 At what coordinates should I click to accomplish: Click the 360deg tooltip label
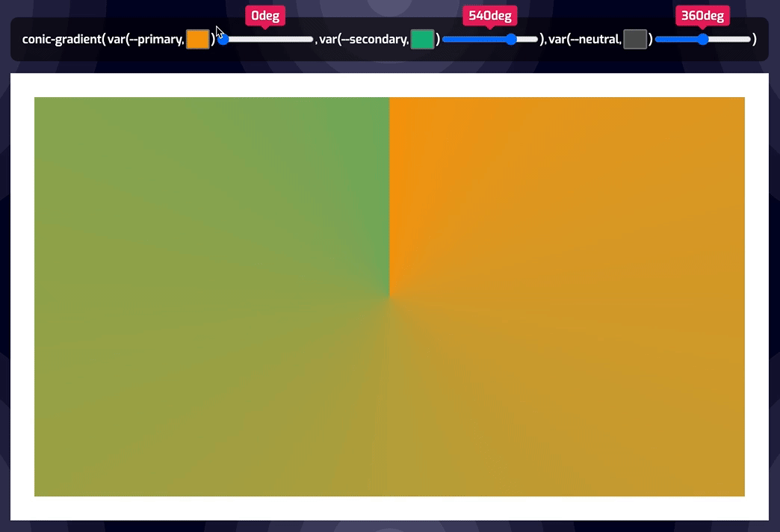click(x=702, y=16)
